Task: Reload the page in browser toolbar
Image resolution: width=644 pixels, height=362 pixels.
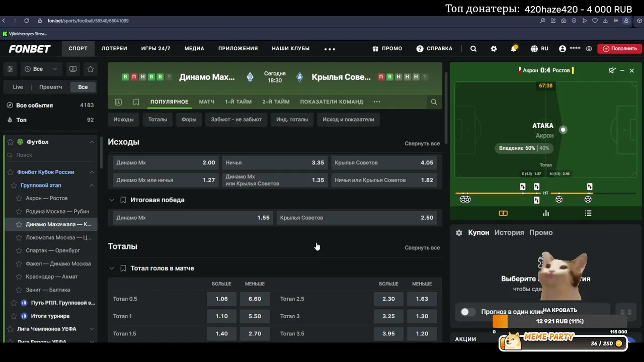Action: coord(26,21)
